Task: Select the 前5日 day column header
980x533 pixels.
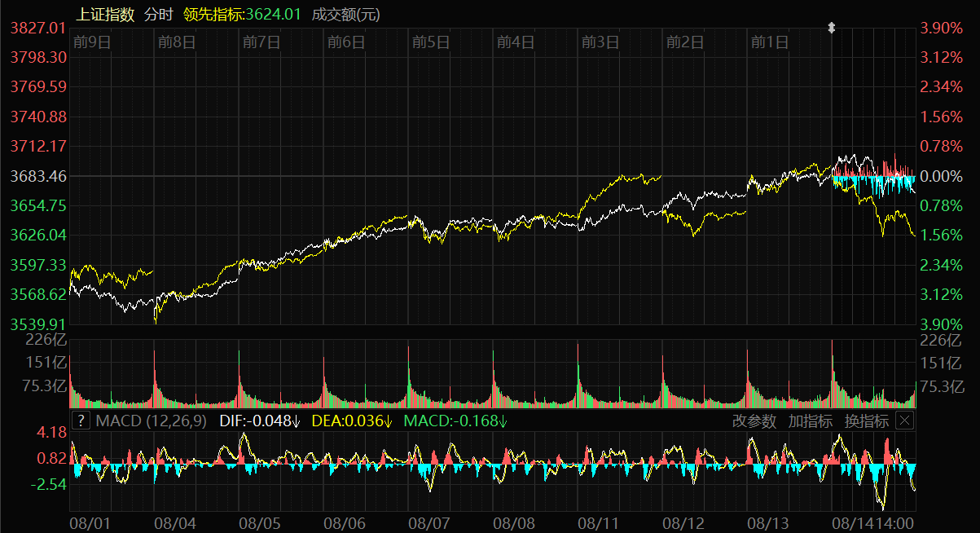Action: (431, 42)
